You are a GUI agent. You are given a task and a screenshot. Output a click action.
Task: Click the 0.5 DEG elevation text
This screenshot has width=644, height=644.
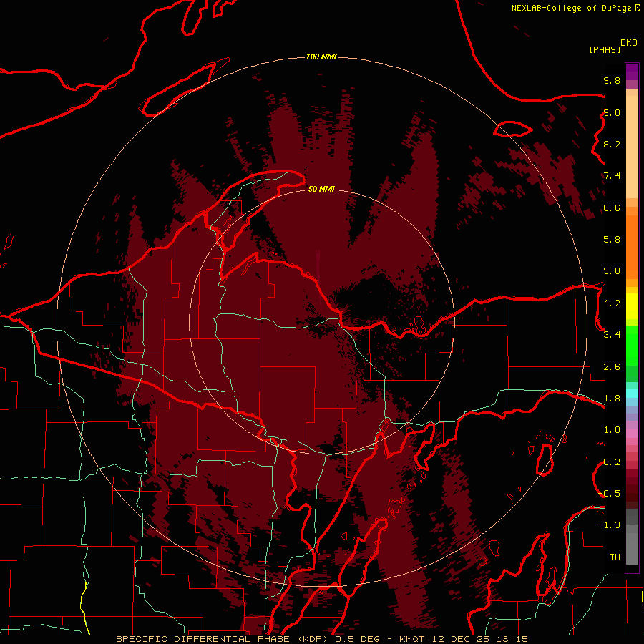357,639
